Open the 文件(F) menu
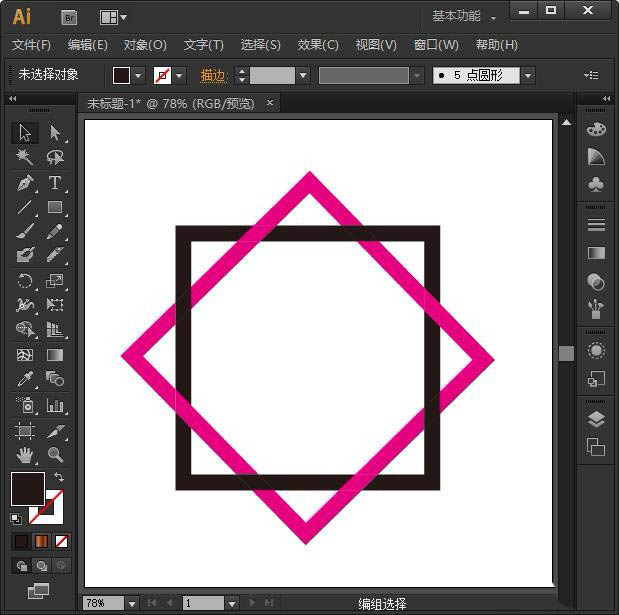The width and height of the screenshot is (619, 615). click(31, 45)
